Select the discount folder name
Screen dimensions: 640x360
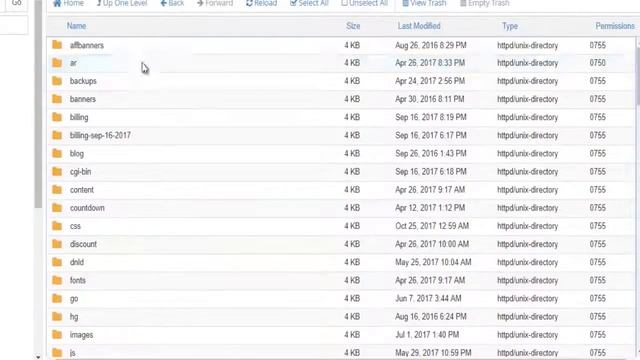pos(83,244)
